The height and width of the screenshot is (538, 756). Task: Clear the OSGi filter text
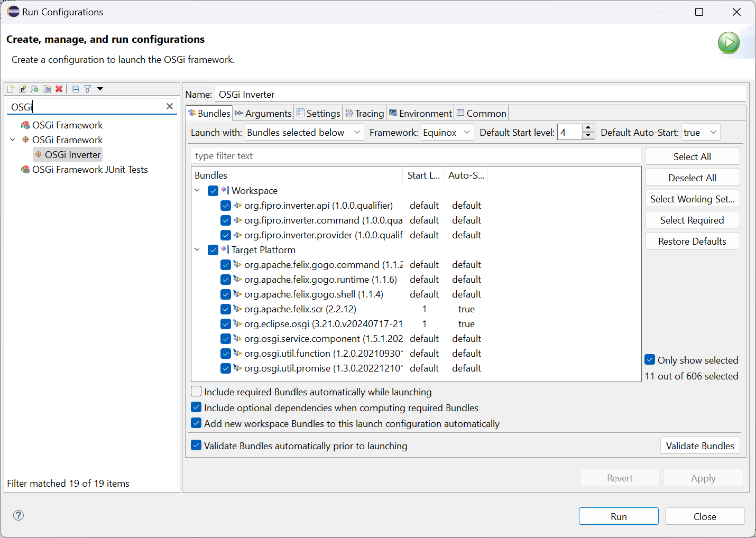tap(170, 106)
